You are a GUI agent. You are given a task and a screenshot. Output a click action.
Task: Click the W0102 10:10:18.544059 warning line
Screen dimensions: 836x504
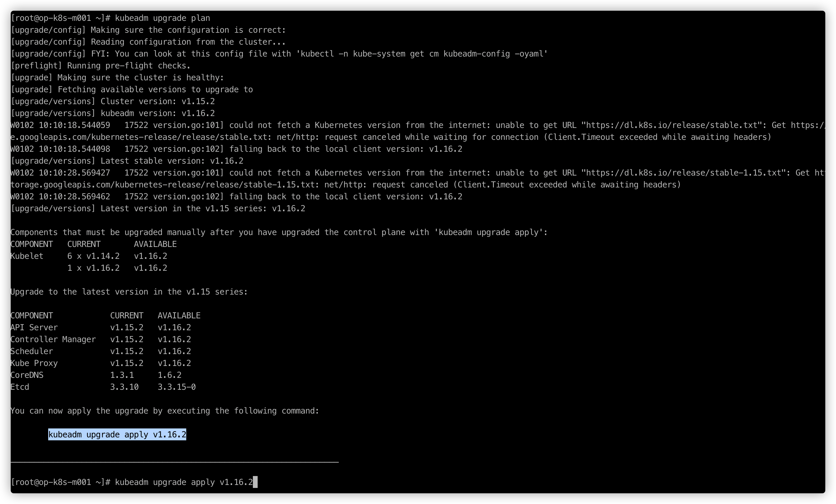(418, 125)
